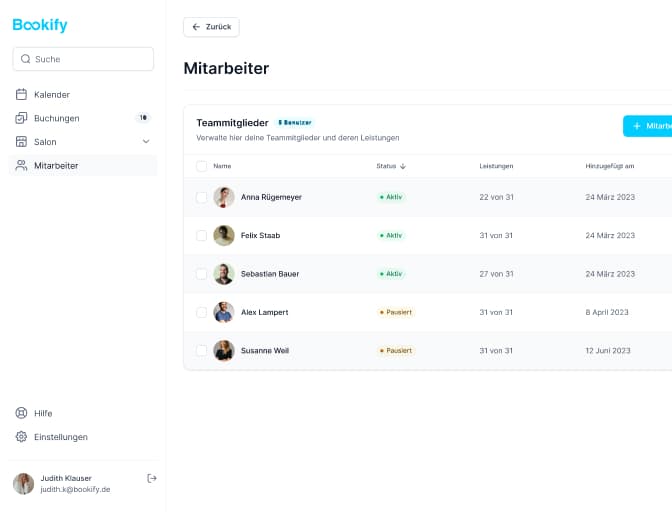Check the box for Anna Rügemeyer

coord(201,197)
